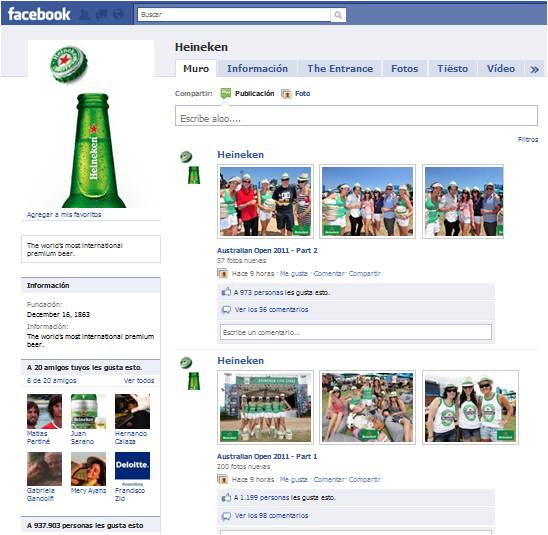Click album icon next to Part 1 timestamp
This screenshot has width=548, height=535.
(x=222, y=479)
